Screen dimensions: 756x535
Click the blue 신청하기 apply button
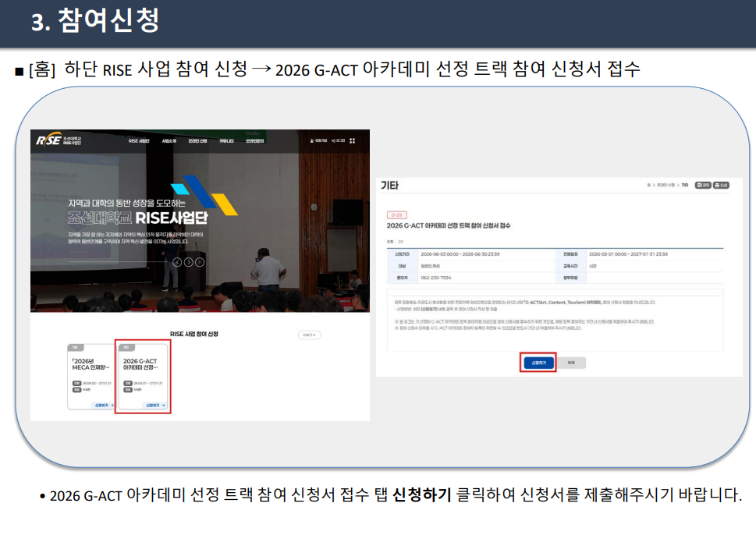[538, 363]
